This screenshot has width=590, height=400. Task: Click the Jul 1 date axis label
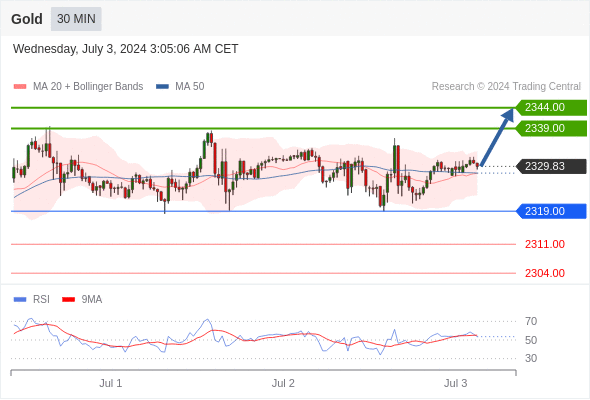point(111,383)
